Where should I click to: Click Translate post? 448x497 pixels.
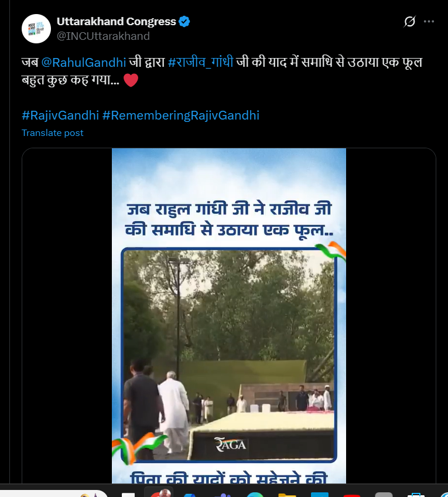pyautogui.click(x=53, y=133)
